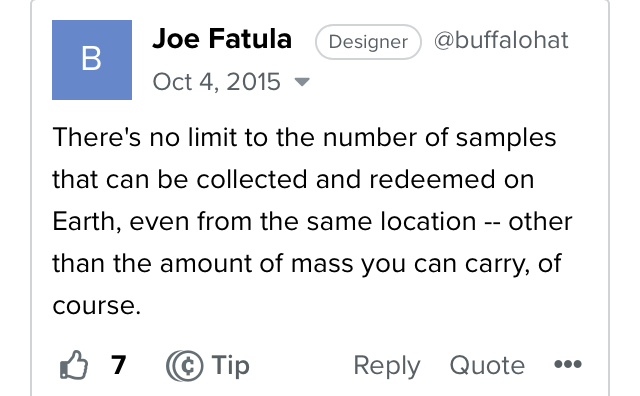Open Joe Fatula's profile name
This screenshot has width=640, height=396.
[222, 39]
